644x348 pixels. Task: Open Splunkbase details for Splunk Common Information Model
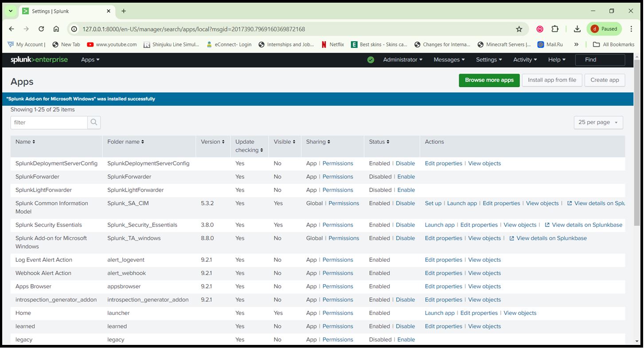tap(596, 203)
